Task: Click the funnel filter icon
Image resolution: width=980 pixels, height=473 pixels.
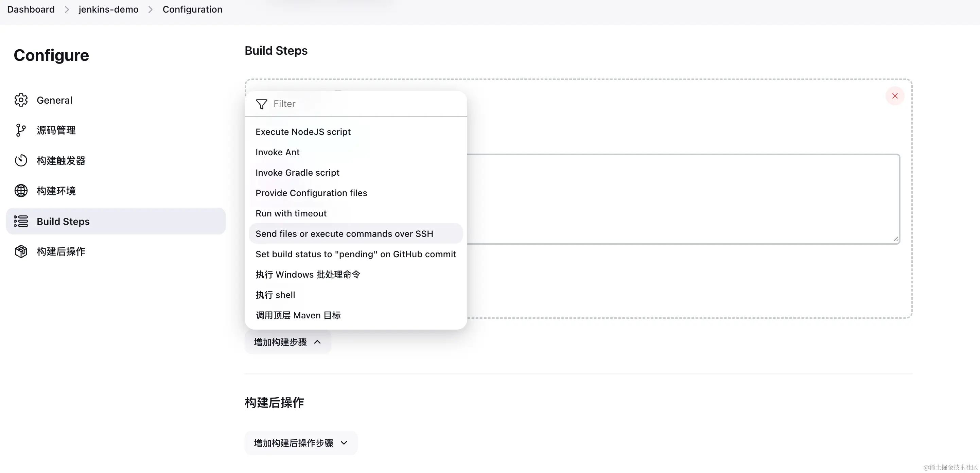Action: click(x=261, y=104)
